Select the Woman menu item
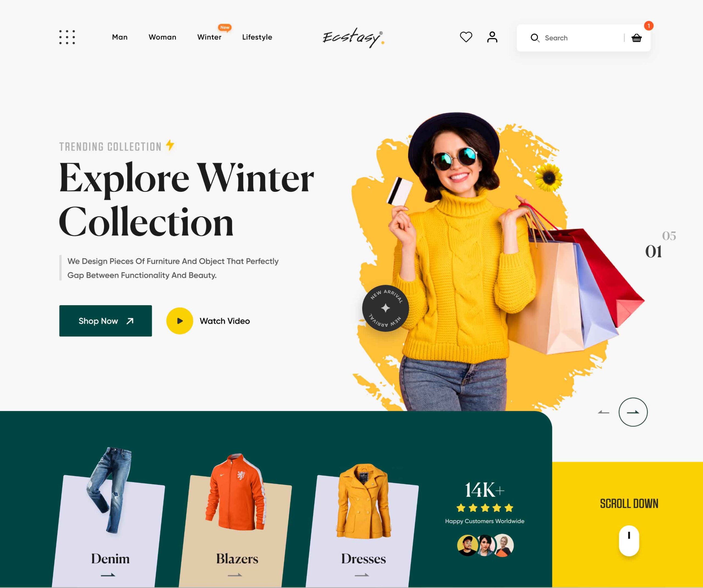703x588 pixels. [162, 37]
